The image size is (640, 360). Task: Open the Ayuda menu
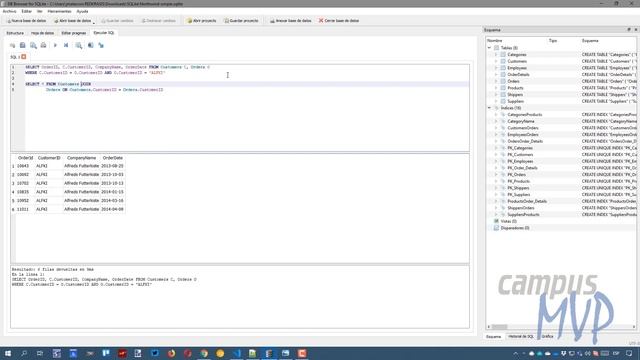82,11
